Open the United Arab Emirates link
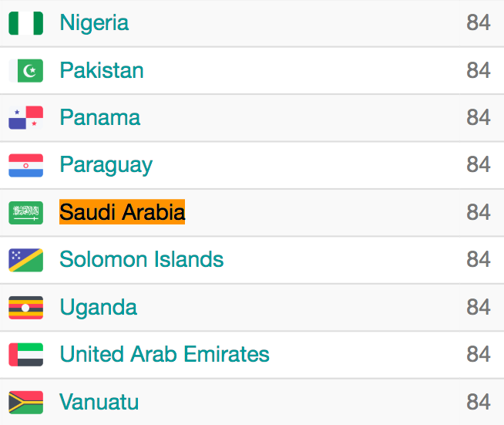 [x=165, y=355]
